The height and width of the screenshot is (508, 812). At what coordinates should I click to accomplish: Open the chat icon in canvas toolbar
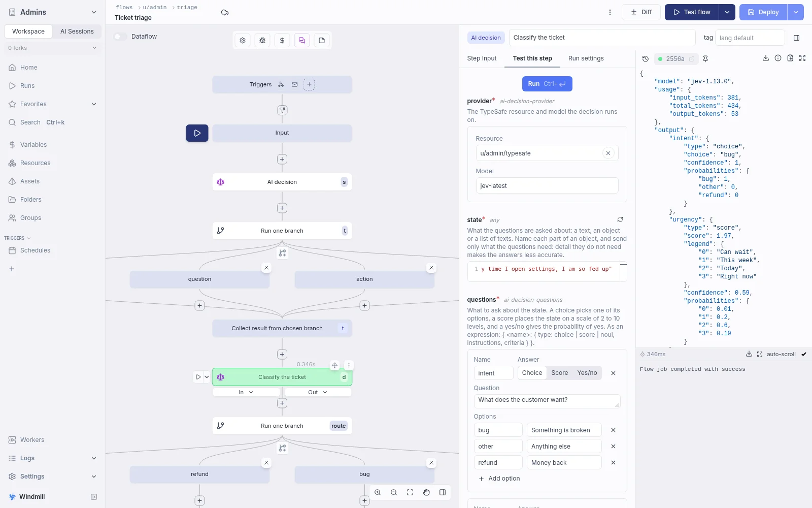(x=302, y=41)
